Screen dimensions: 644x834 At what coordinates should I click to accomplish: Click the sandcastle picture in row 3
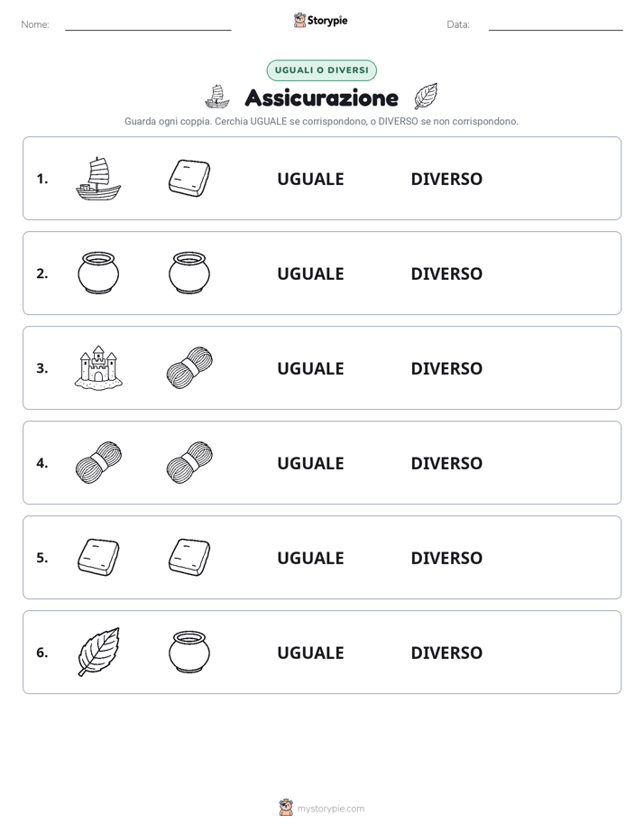(x=98, y=368)
